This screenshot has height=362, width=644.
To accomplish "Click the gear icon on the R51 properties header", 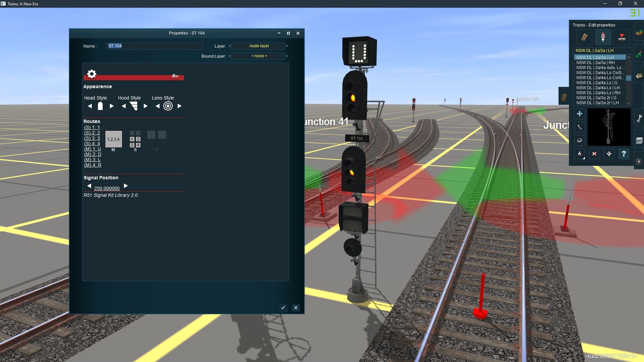I will tap(92, 74).
